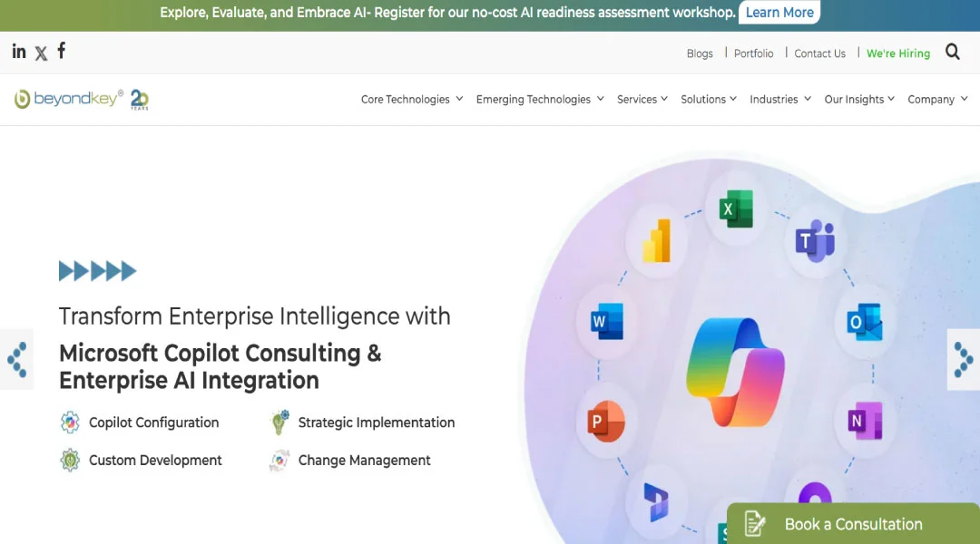The height and width of the screenshot is (544, 980).
Task: Go to next slide using right arrow
Action: pos(963,360)
